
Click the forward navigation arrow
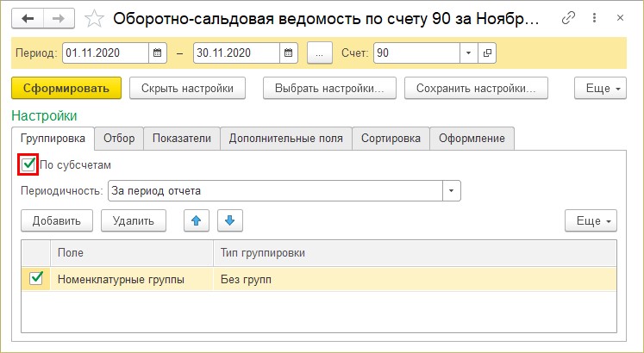[58, 18]
